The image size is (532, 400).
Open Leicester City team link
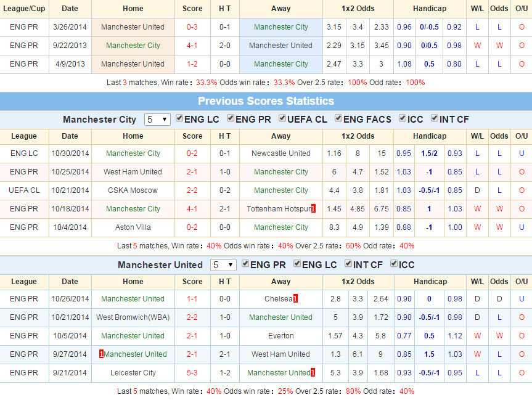pyautogui.click(x=133, y=373)
